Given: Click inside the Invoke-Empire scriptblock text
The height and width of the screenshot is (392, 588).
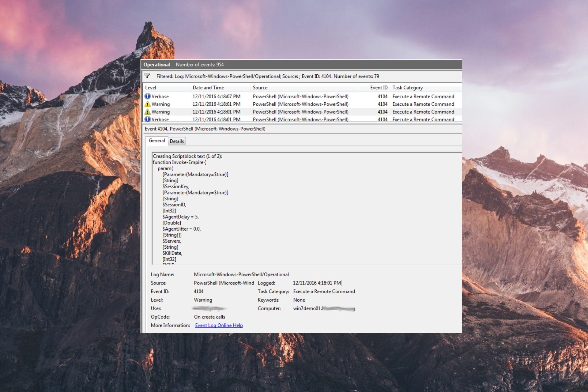Looking at the screenshot, I should click(x=307, y=208).
